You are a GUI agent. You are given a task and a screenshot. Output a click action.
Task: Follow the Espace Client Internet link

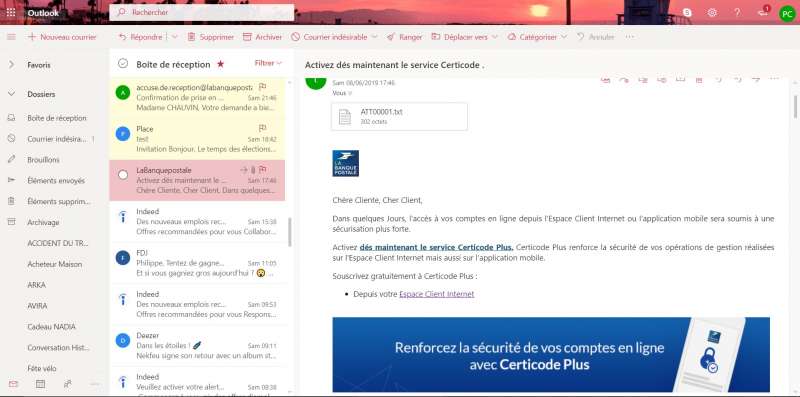tap(436, 294)
